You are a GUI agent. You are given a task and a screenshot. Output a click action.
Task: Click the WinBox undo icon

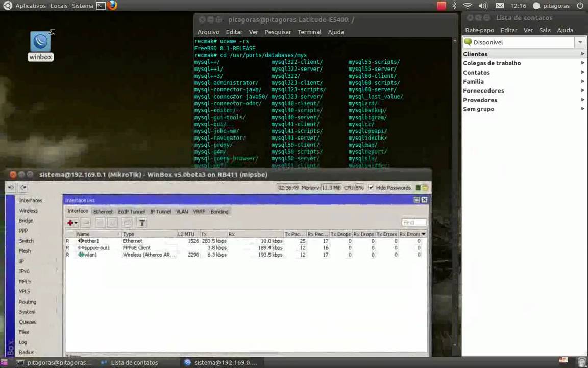pyautogui.click(x=11, y=187)
